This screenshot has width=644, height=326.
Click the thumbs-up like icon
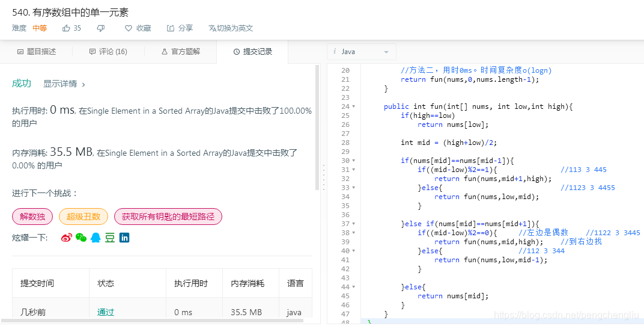66,28
